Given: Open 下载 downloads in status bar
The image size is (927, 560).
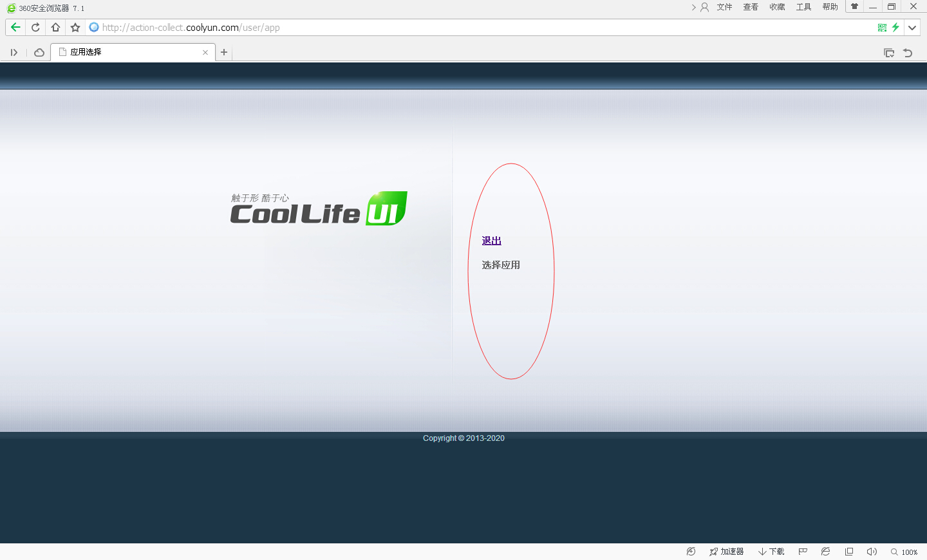Looking at the screenshot, I should (x=771, y=552).
